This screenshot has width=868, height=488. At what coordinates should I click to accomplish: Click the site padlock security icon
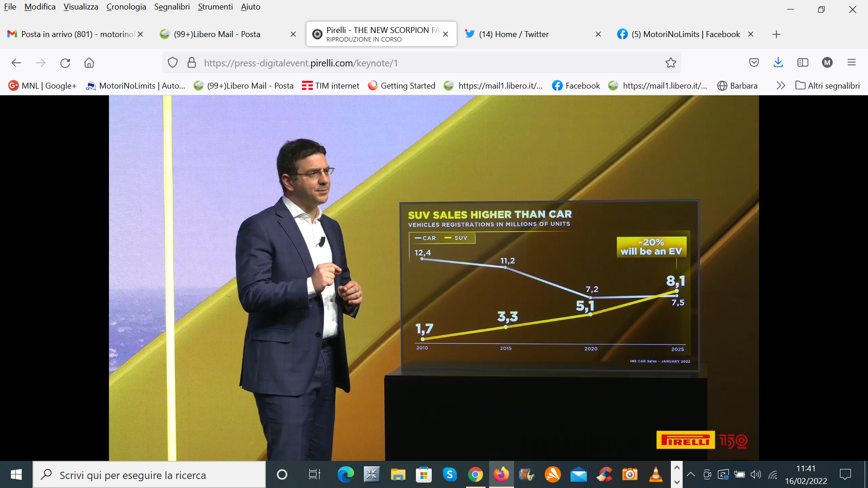[x=192, y=63]
